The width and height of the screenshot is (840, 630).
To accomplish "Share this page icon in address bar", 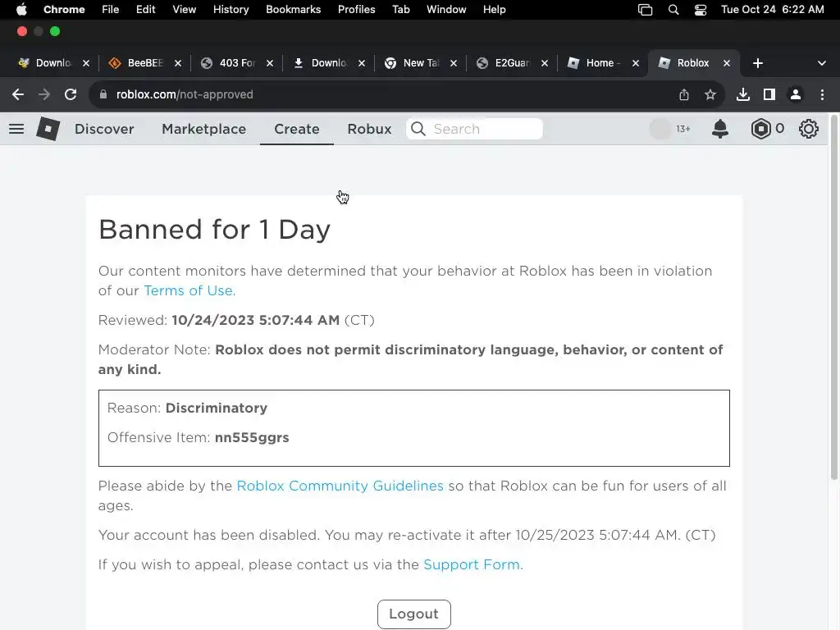I will point(684,95).
